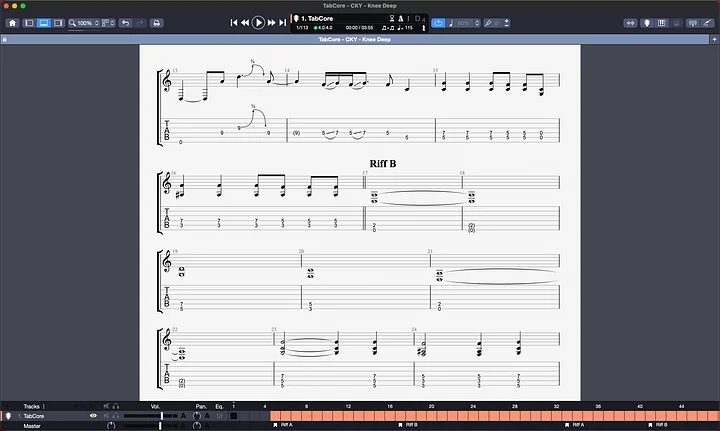Click TabCore pan automation A button
Screen dimensions: 720x431
point(207,416)
